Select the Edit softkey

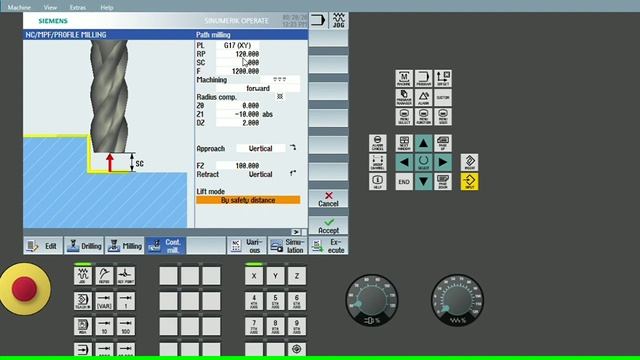(x=43, y=246)
